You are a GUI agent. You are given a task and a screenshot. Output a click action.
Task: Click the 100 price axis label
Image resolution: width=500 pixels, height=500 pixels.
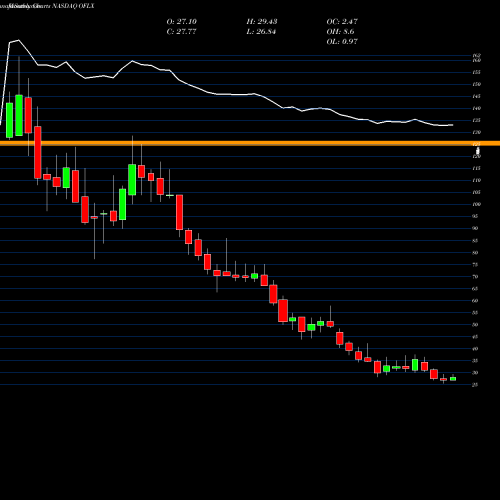coord(477,204)
